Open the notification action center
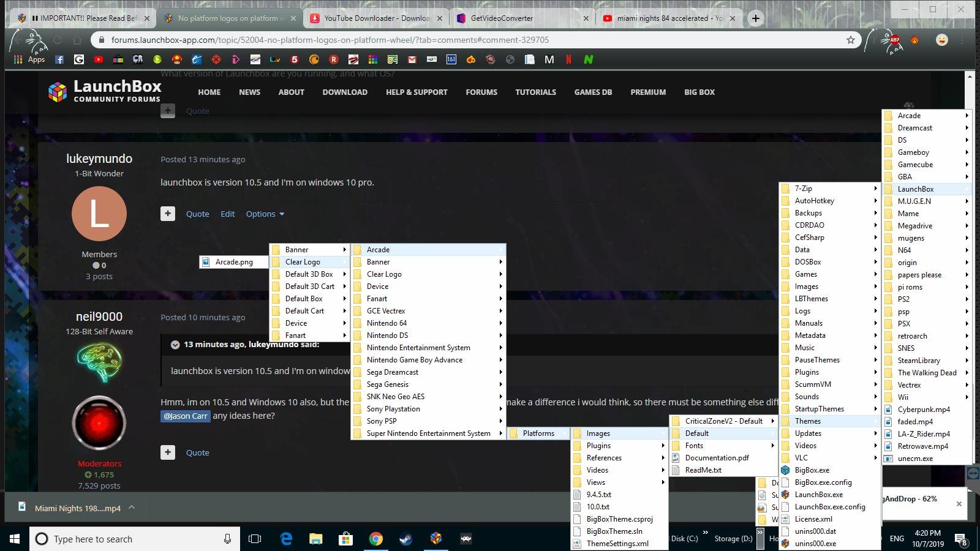980x551 pixels. pos(961,539)
